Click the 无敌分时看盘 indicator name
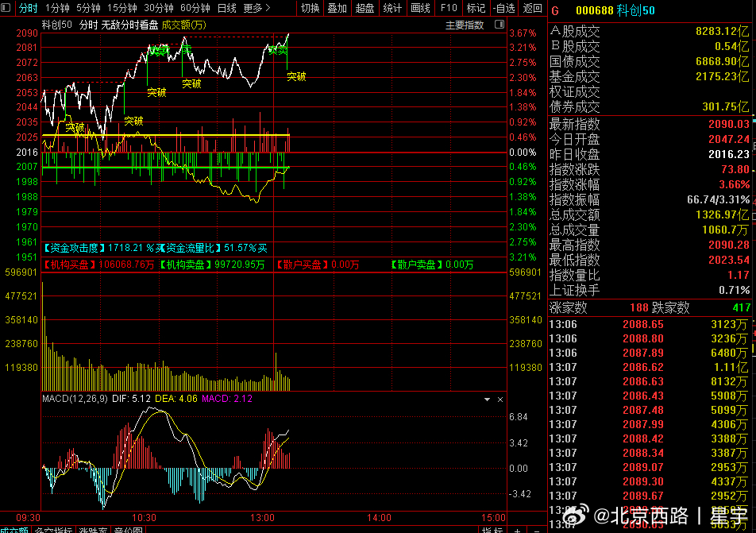Image resolution: width=756 pixels, height=533 pixels. (x=129, y=25)
